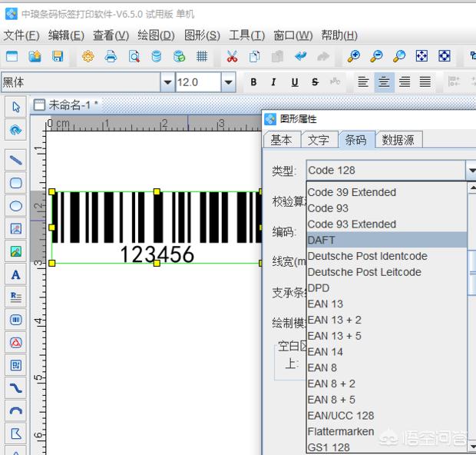
Task: Open the 绘图(D) menu
Action: [156, 35]
